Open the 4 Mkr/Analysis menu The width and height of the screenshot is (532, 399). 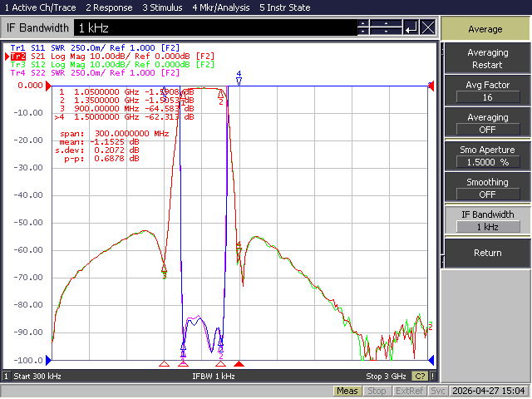(221, 7)
